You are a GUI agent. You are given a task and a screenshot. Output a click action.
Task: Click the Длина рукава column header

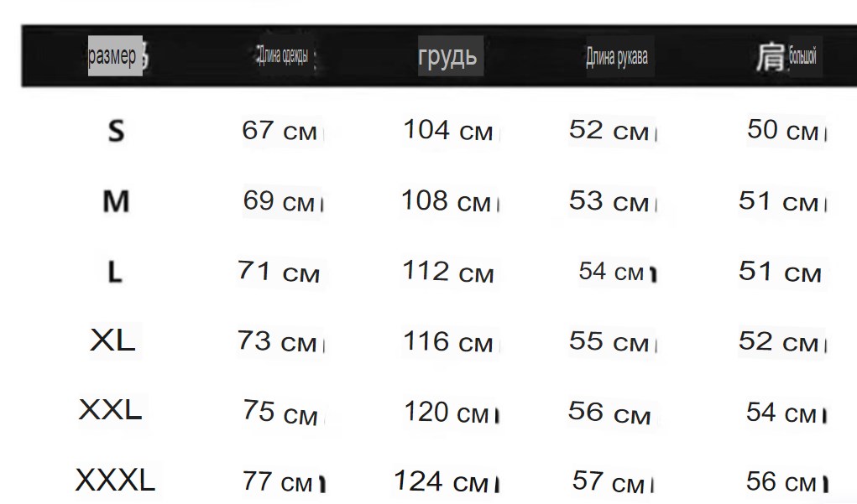pyautogui.click(x=617, y=57)
